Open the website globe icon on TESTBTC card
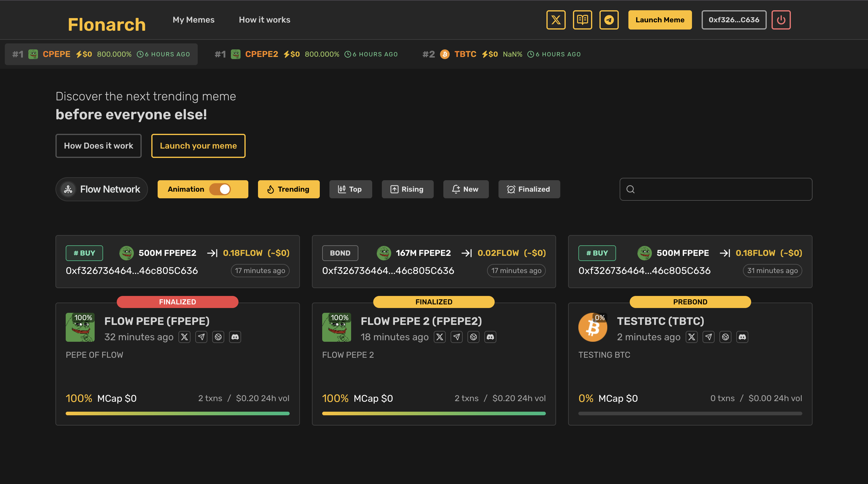 click(x=725, y=337)
